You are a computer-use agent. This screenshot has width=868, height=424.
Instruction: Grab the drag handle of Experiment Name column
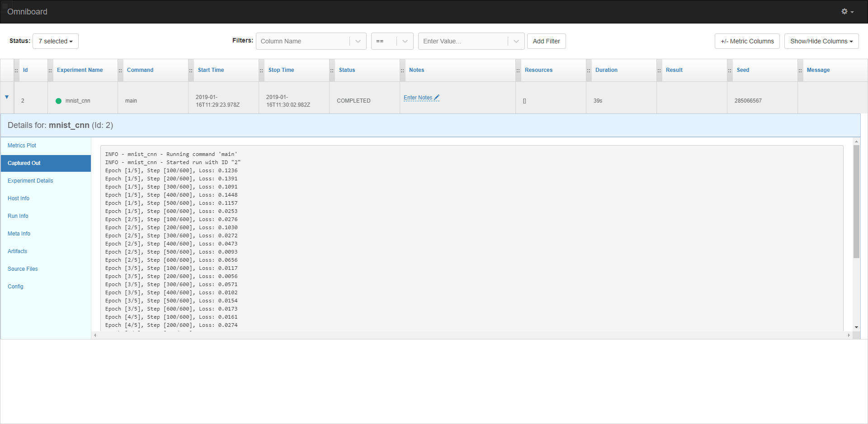click(50, 71)
